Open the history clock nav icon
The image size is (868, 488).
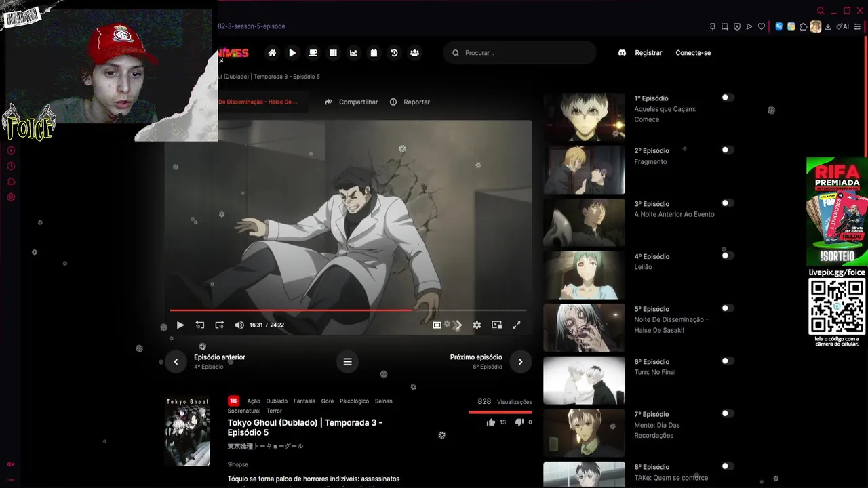click(394, 53)
